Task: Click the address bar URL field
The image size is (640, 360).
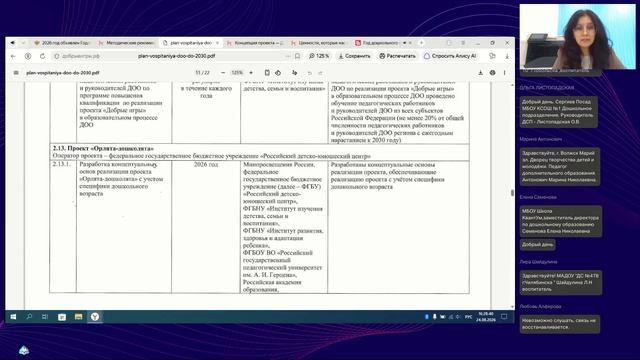Action: (176, 56)
